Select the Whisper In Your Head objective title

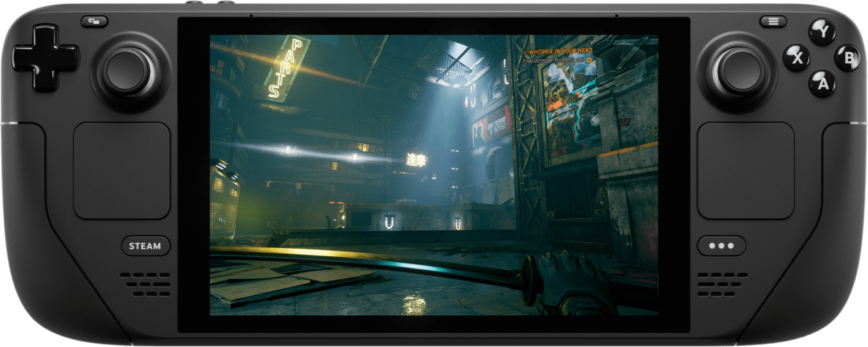pyautogui.click(x=560, y=51)
